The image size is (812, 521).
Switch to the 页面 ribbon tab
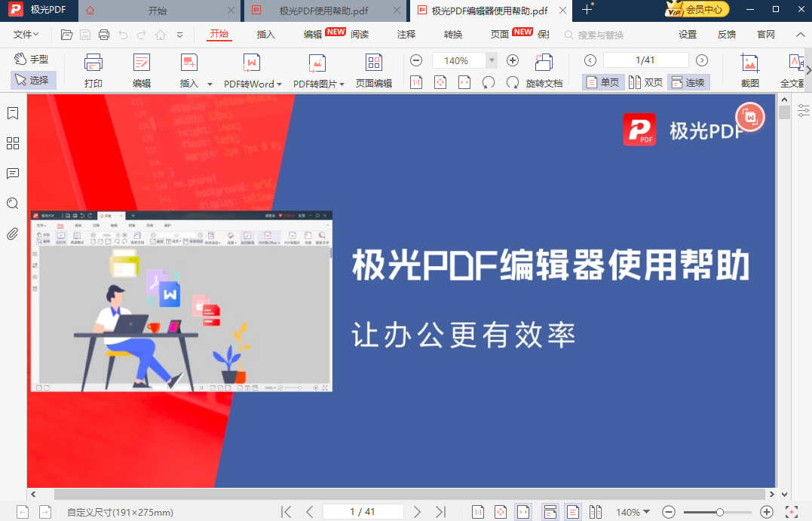coord(500,34)
